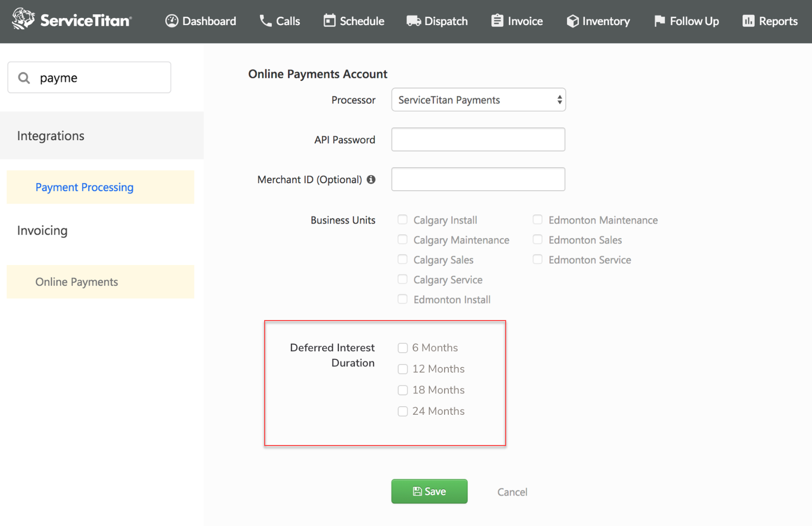Click the Inventory box icon

(x=572, y=21)
